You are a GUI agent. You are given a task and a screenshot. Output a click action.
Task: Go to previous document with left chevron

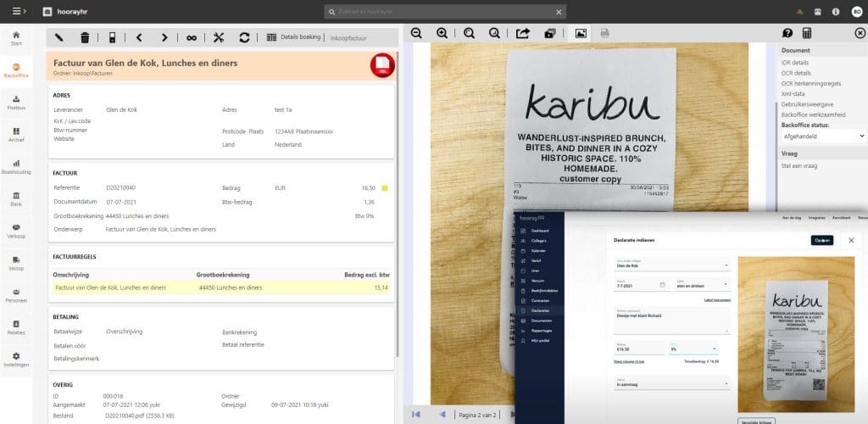tap(138, 37)
